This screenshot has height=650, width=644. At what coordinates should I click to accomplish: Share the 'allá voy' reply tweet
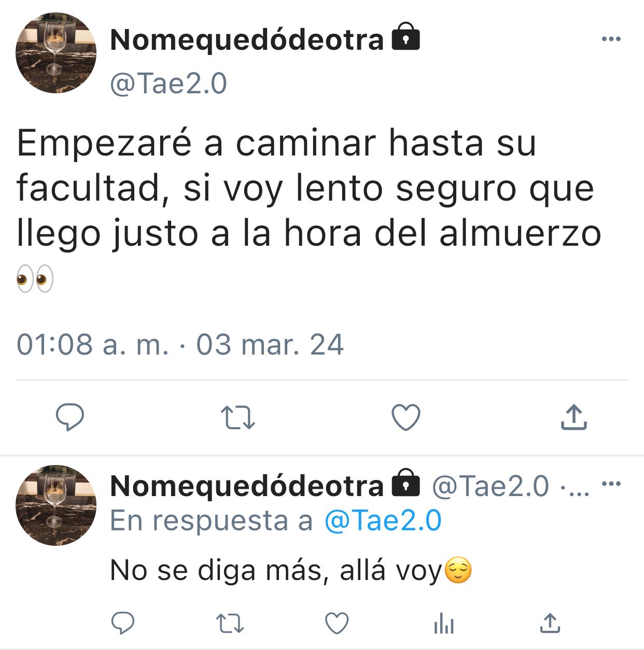(x=550, y=623)
